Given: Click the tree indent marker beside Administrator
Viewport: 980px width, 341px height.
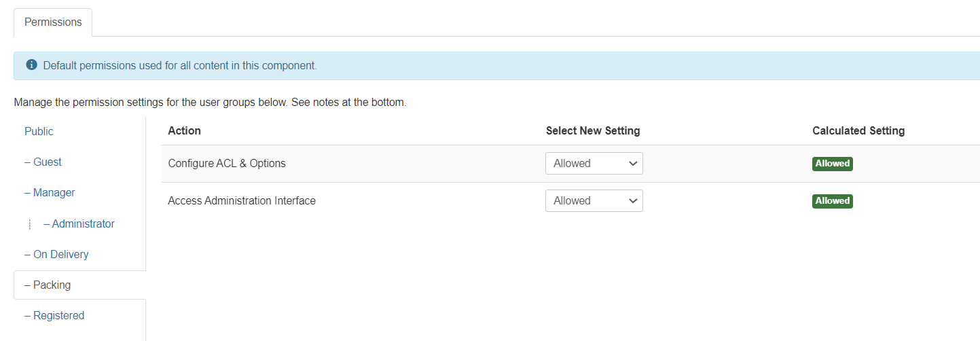Looking at the screenshot, I should (30, 224).
